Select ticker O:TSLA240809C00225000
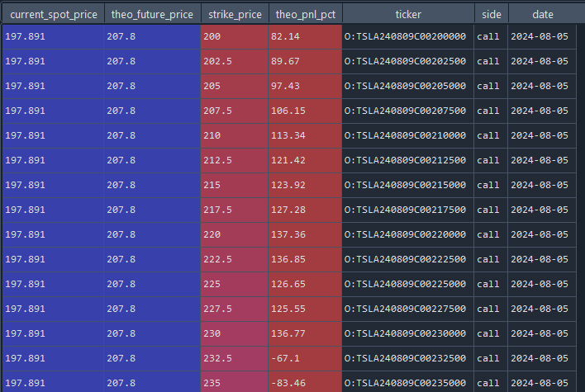The height and width of the screenshot is (392, 585). click(x=408, y=285)
